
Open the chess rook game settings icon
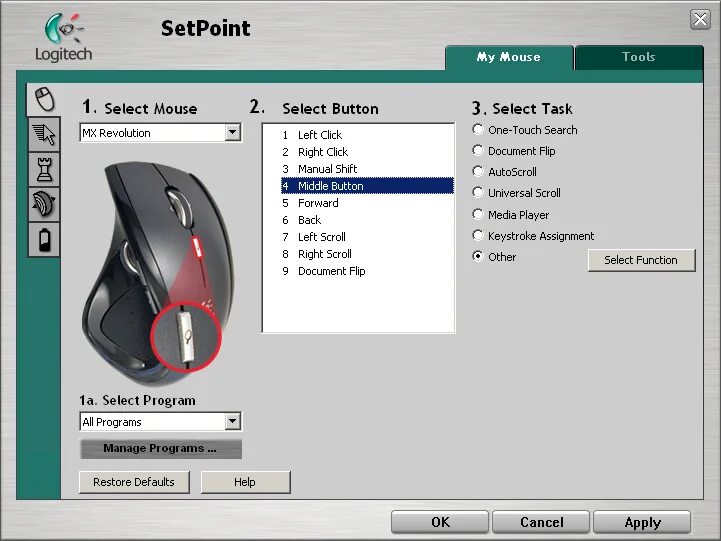point(45,170)
